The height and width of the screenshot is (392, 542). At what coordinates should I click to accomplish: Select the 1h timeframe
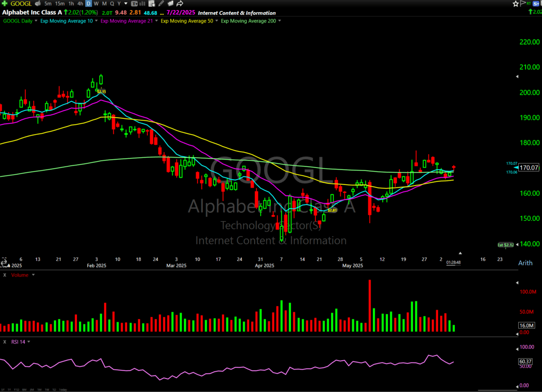tap(71, 4)
